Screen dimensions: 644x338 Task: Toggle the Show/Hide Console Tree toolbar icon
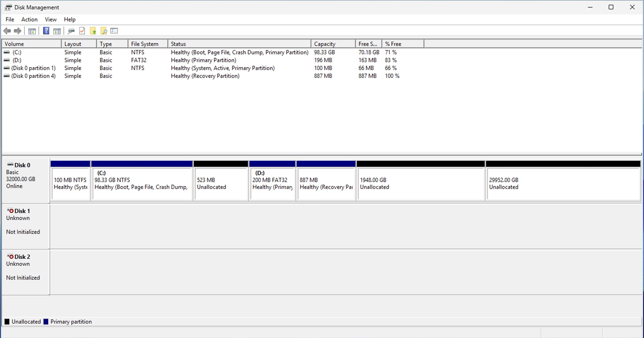(x=32, y=31)
